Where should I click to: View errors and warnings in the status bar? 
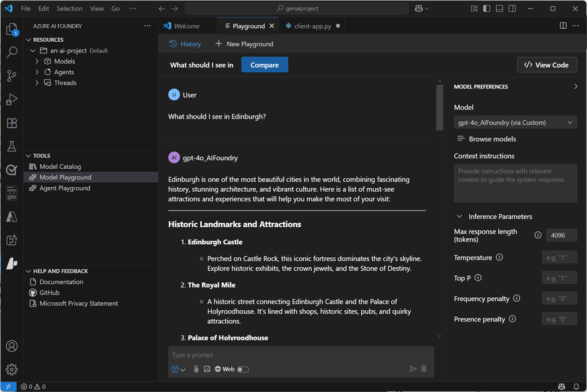tap(33, 386)
